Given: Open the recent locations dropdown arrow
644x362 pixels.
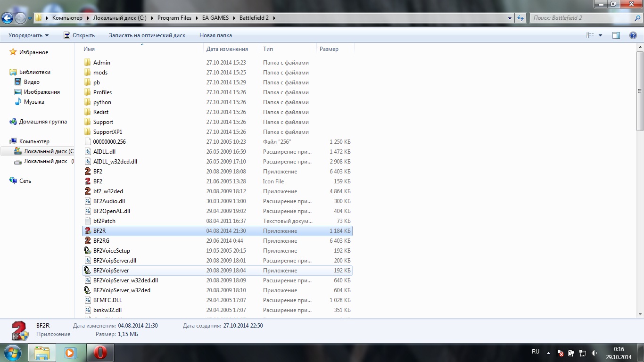Looking at the screenshot, I should coord(30,18).
